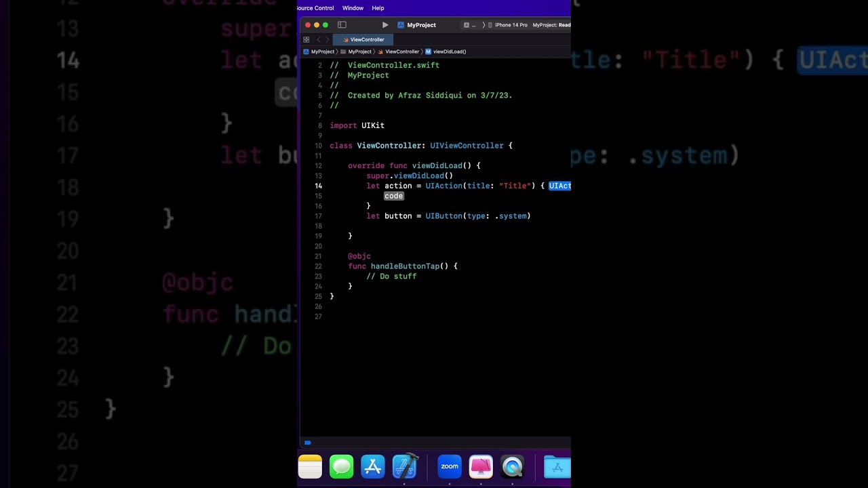Screen dimensions: 868x488
Task: Click the MyProject status activity text
Action: (551, 25)
